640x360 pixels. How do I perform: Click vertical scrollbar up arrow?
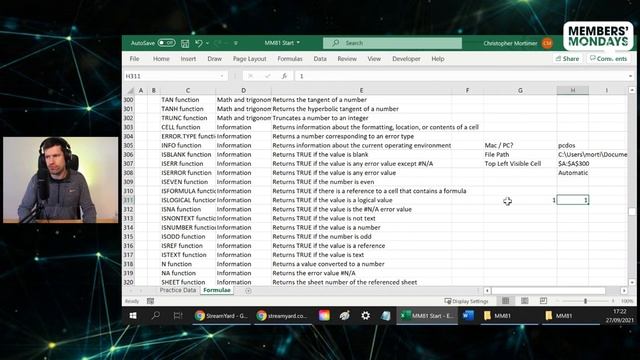(632, 90)
